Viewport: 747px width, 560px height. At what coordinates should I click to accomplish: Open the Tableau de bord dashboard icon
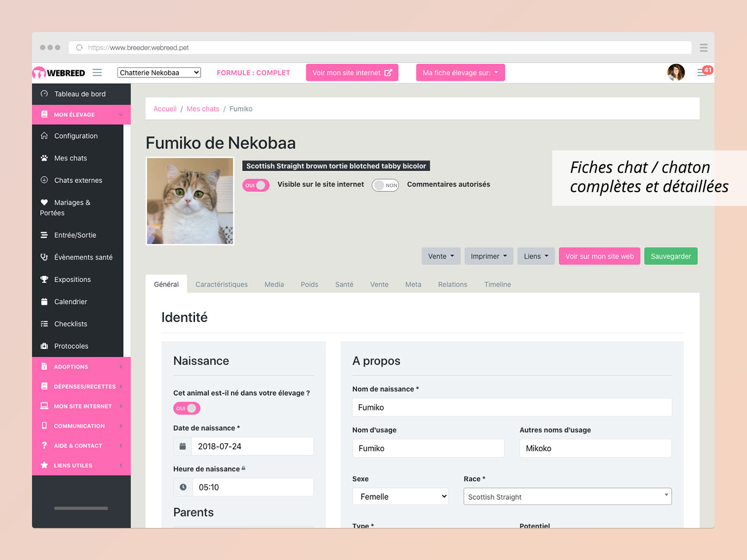point(44,94)
